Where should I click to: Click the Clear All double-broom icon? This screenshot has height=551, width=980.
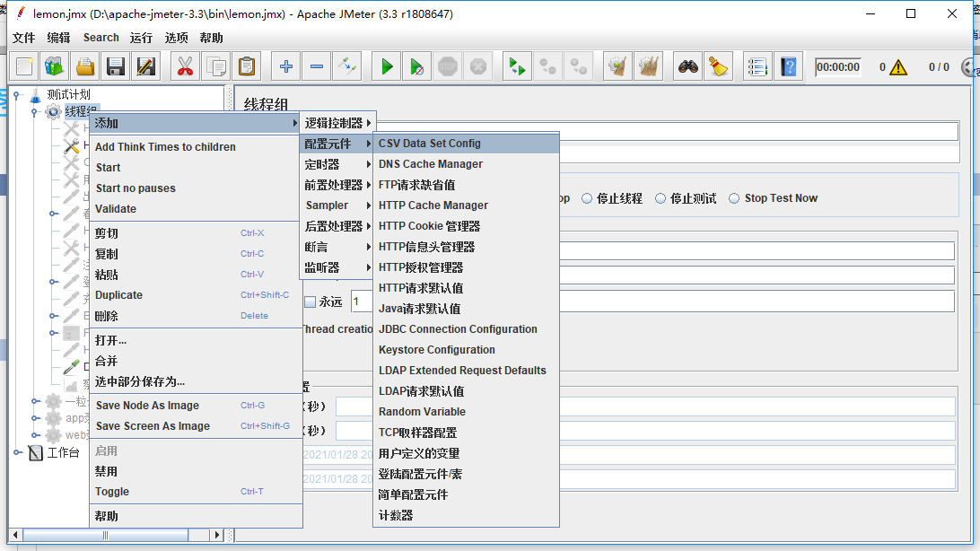coord(649,66)
